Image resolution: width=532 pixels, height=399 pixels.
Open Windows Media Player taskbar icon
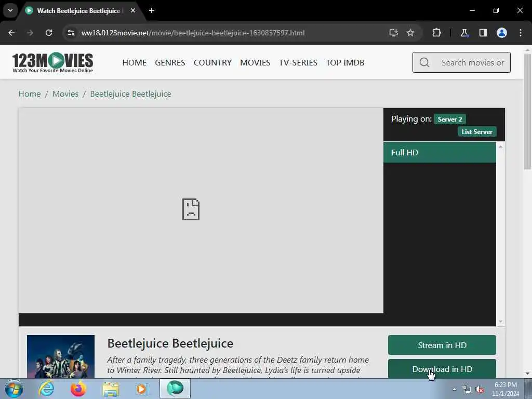pos(142,389)
